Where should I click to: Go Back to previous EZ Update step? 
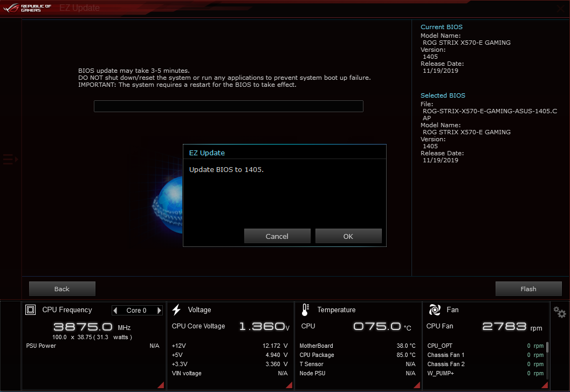(x=62, y=288)
